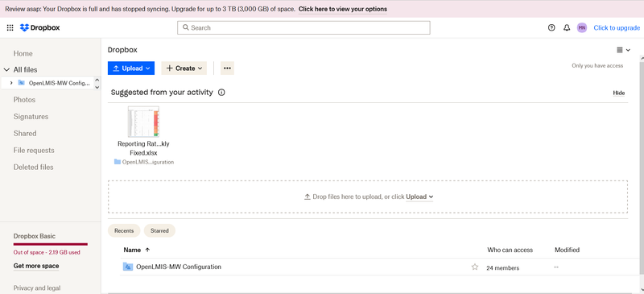Viewport: 644px width, 294px height.
Task: Open the more actions ellipsis button
Action: pos(227,68)
